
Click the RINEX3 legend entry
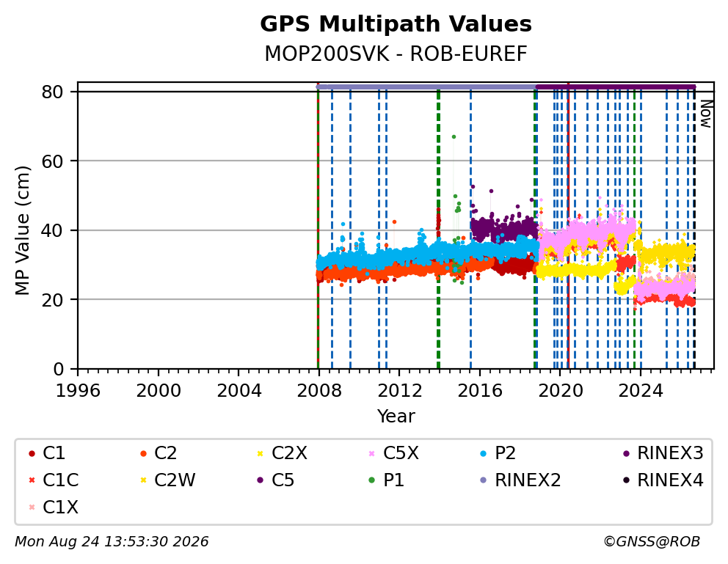[x=663, y=453]
